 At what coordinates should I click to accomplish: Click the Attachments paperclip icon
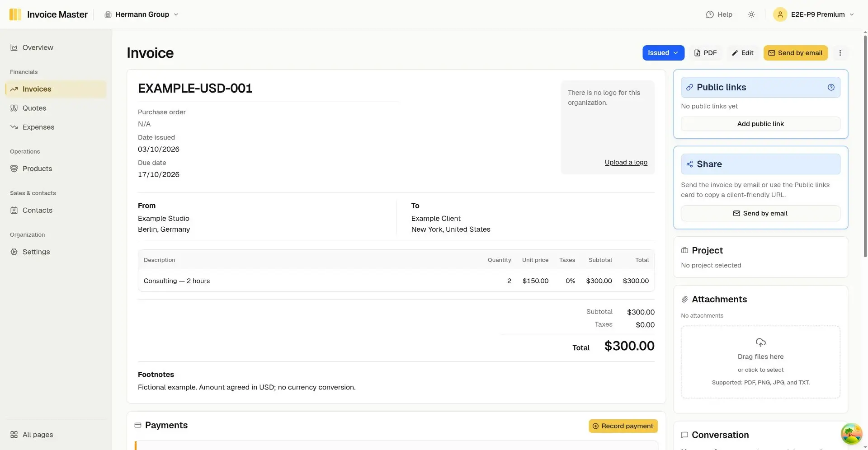[684, 299]
